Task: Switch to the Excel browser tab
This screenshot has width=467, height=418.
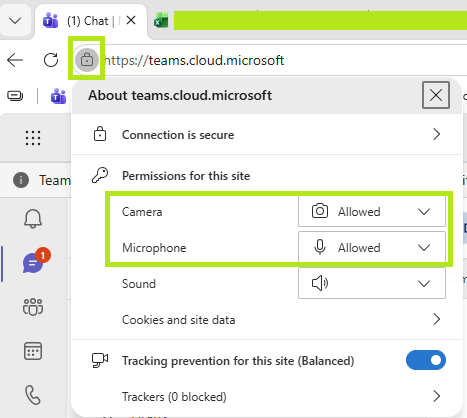Action: [161, 22]
